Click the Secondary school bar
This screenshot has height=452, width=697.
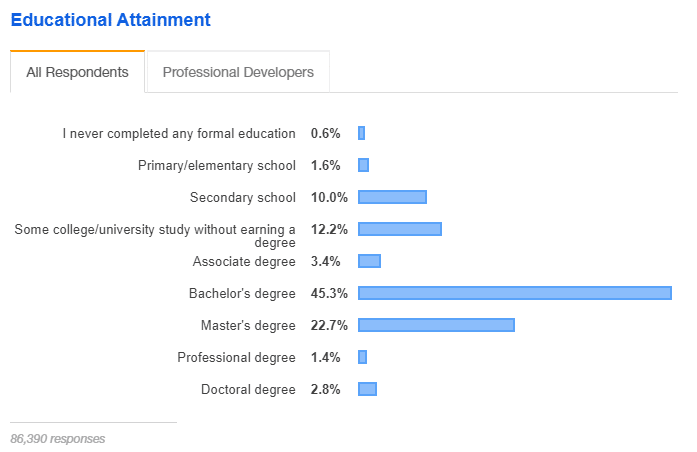click(x=392, y=197)
